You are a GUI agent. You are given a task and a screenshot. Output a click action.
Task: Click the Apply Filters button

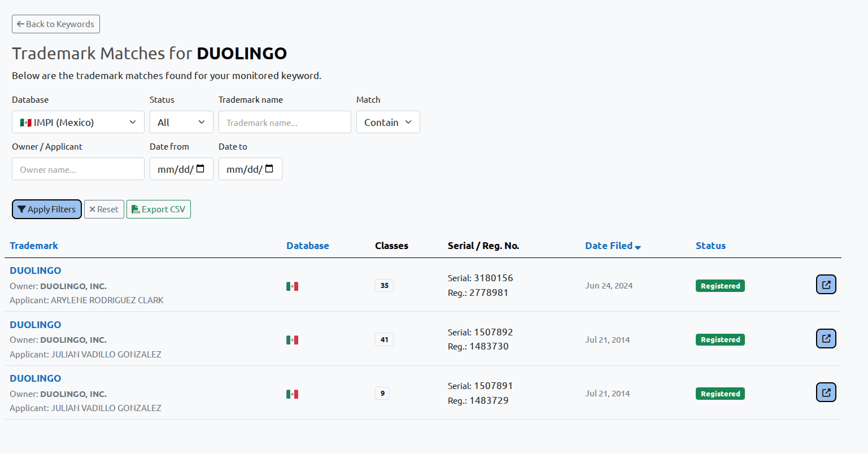[x=47, y=209]
